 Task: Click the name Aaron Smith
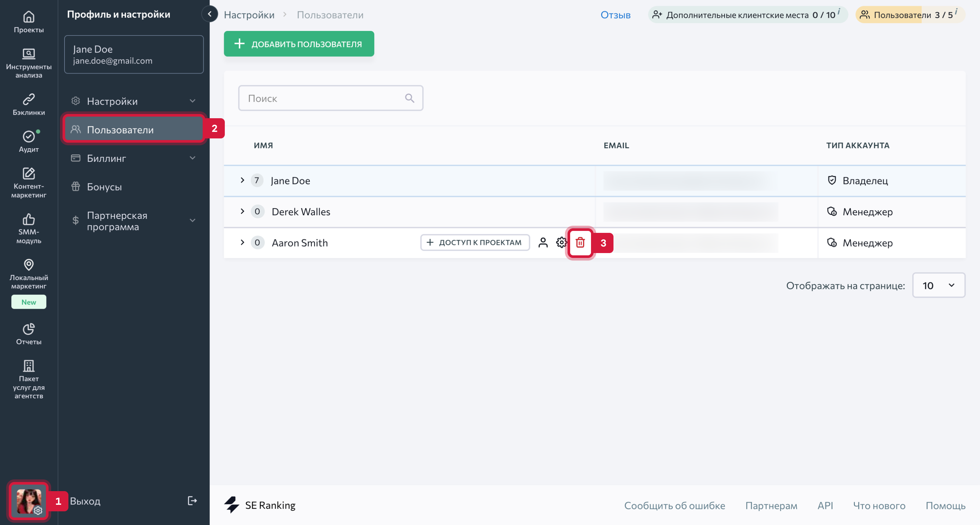pyautogui.click(x=299, y=243)
